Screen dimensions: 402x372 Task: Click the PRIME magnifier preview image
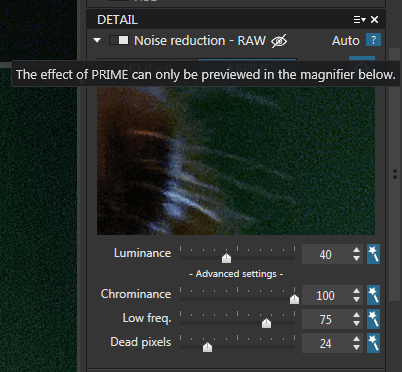pyautogui.click(x=236, y=161)
